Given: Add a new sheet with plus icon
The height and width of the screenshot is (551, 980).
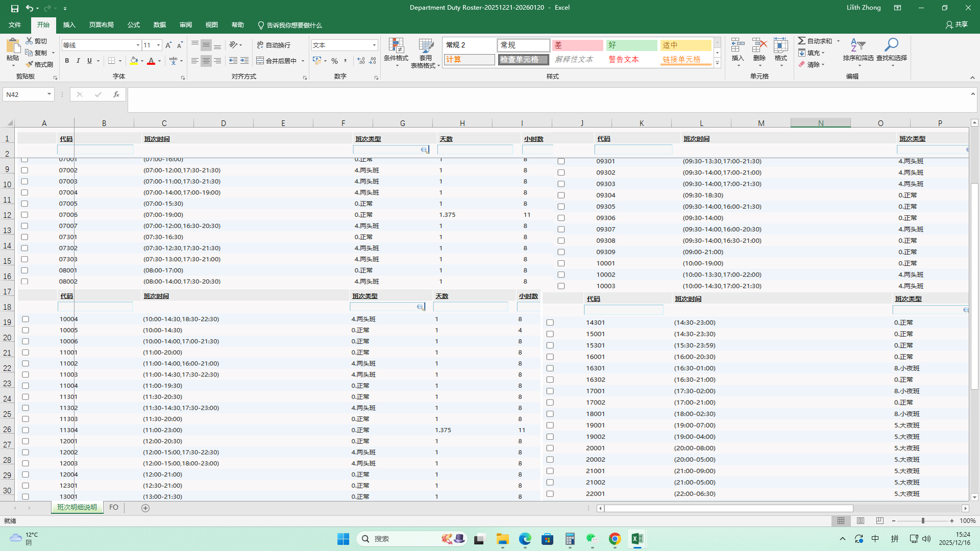Looking at the screenshot, I should pos(145,508).
